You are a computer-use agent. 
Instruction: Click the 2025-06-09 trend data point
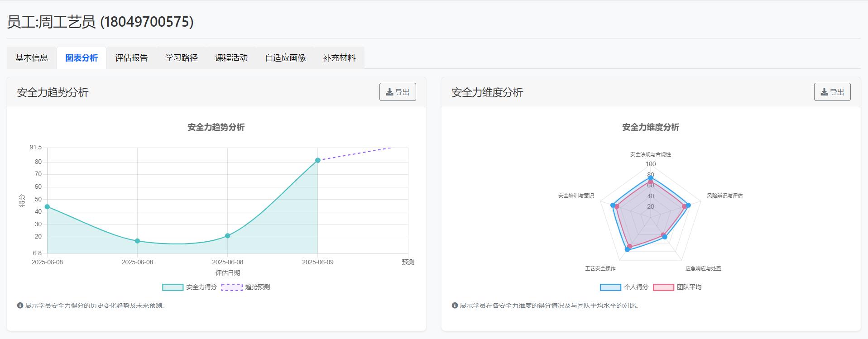click(x=318, y=160)
